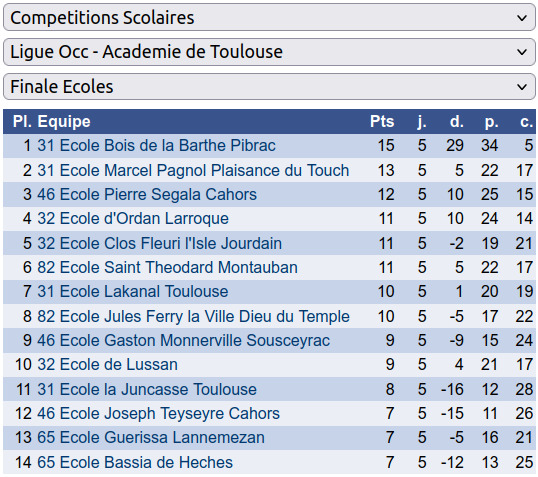Click the chevron arrow on Competitions Scolaires
Viewport: 538px width, 477px height.
pos(522,18)
